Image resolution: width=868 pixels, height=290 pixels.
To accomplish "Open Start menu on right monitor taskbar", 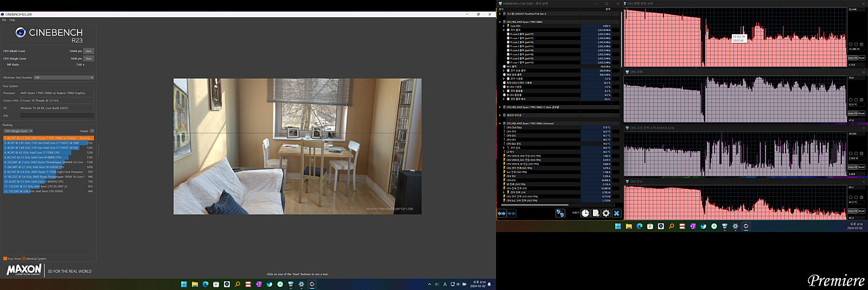I will [x=618, y=226].
